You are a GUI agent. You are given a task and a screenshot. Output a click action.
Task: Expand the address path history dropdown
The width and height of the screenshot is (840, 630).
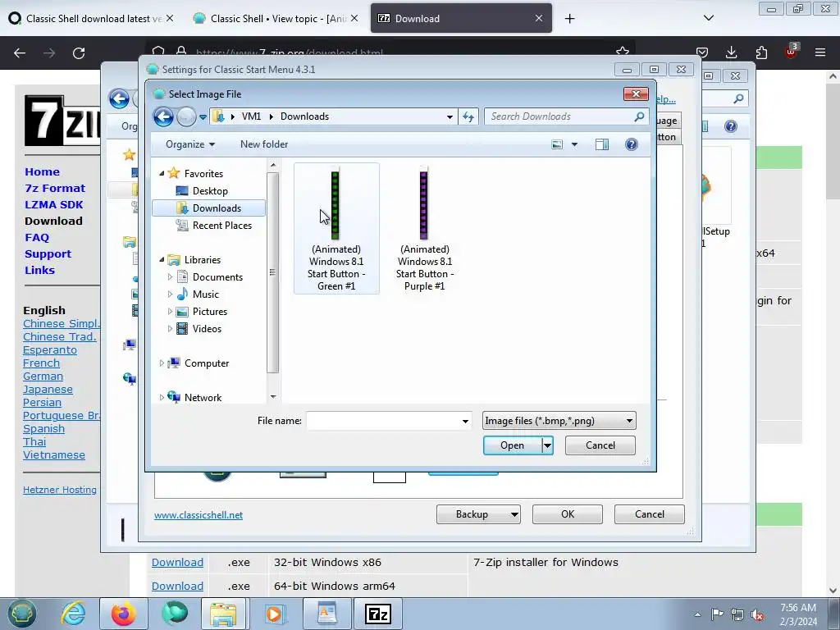pos(450,116)
